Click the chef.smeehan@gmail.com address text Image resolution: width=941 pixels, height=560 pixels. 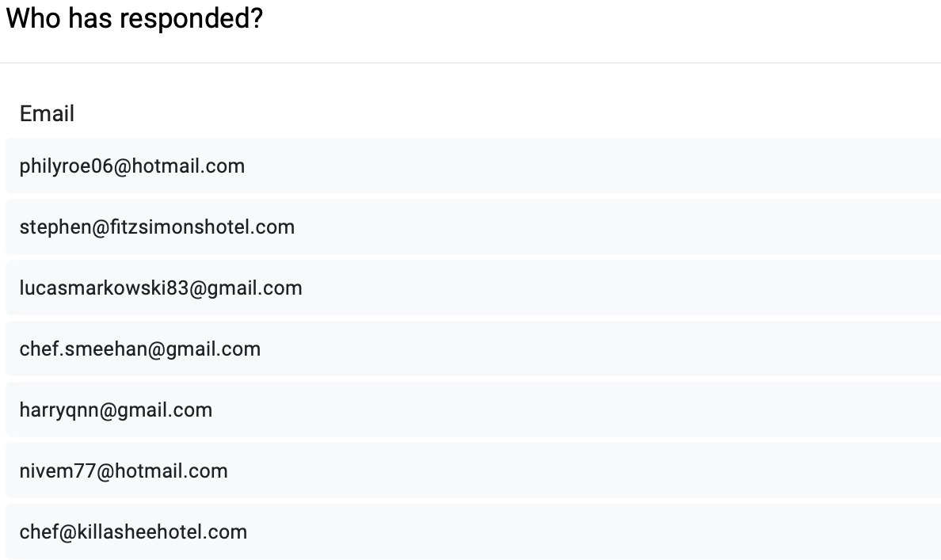pyautogui.click(x=140, y=349)
